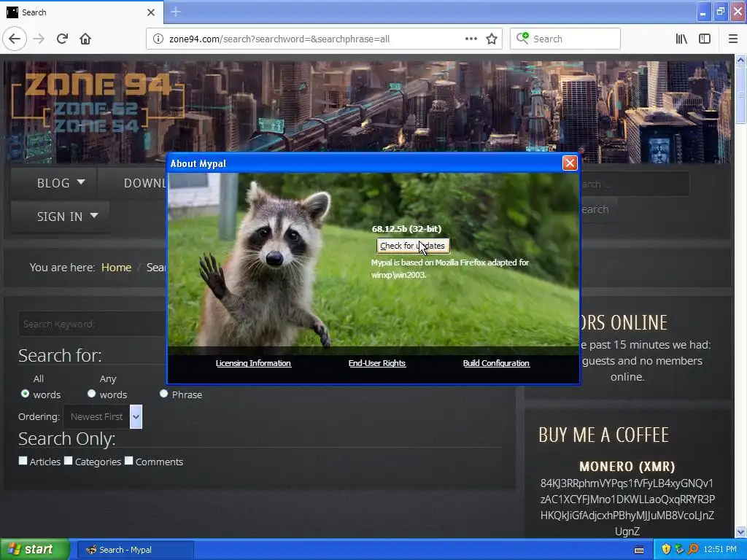The image size is (747, 560).
Task: Open the Licensing Information link
Action: tap(253, 363)
